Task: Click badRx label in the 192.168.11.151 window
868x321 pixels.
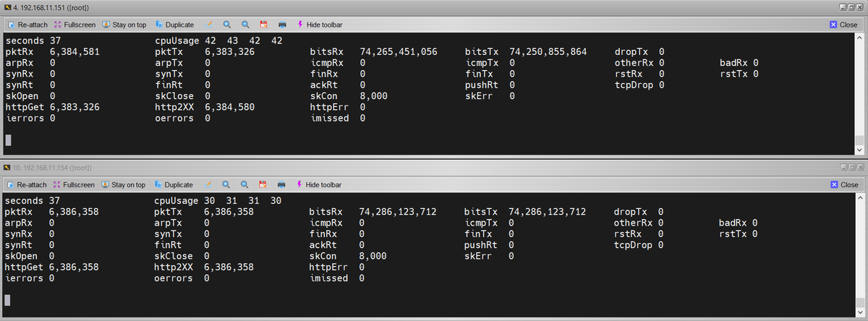Action: pos(733,63)
